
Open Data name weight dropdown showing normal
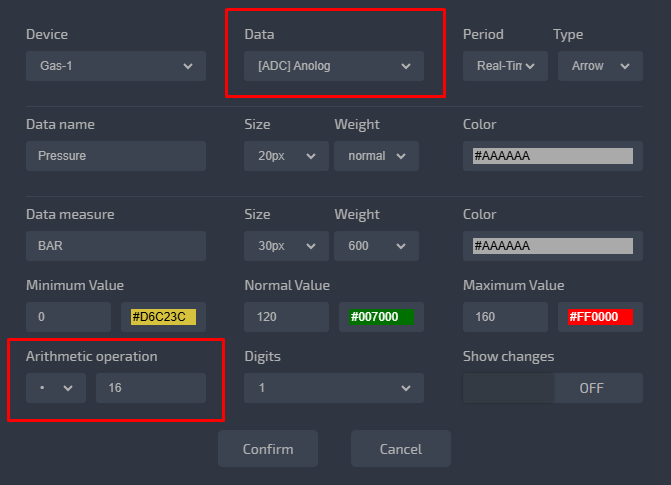click(376, 156)
